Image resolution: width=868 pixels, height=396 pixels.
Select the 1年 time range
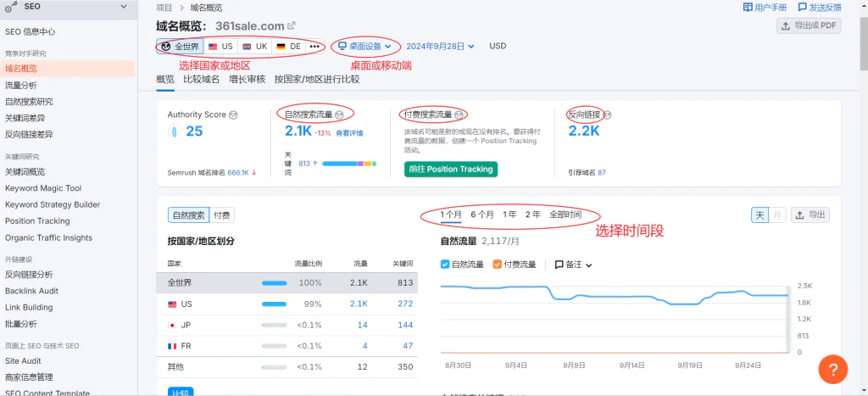coord(509,215)
